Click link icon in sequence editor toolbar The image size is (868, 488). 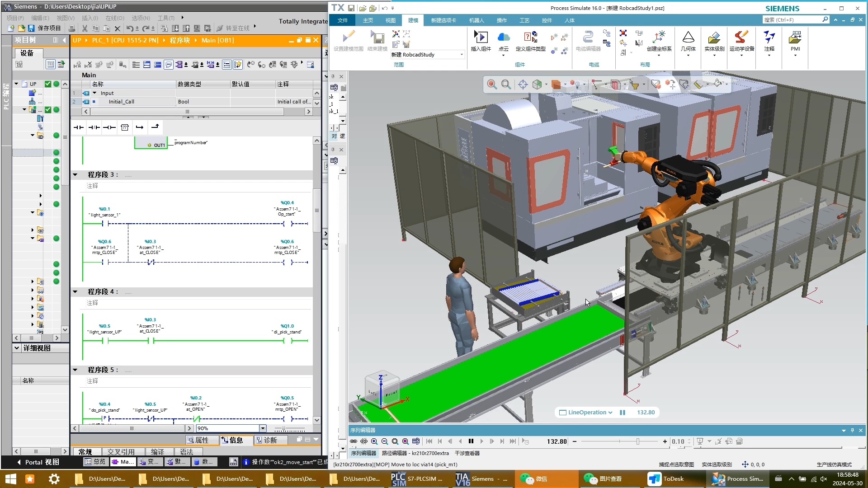coord(354,441)
